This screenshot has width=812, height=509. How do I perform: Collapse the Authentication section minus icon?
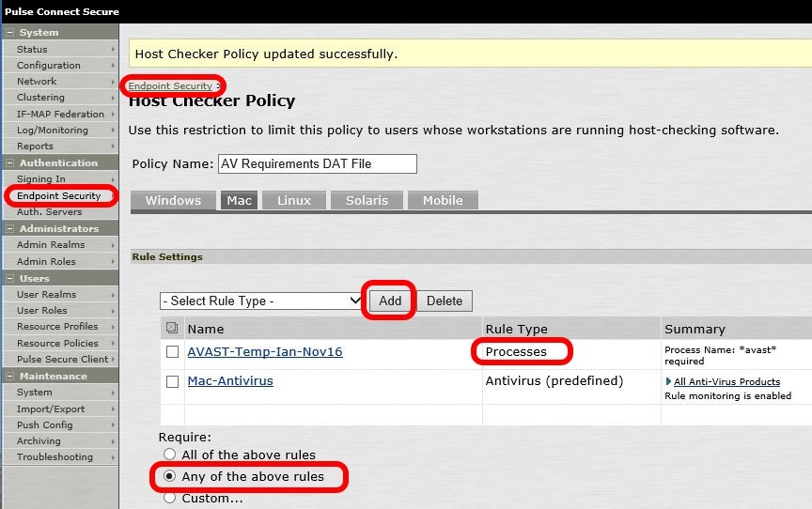point(9,162)
